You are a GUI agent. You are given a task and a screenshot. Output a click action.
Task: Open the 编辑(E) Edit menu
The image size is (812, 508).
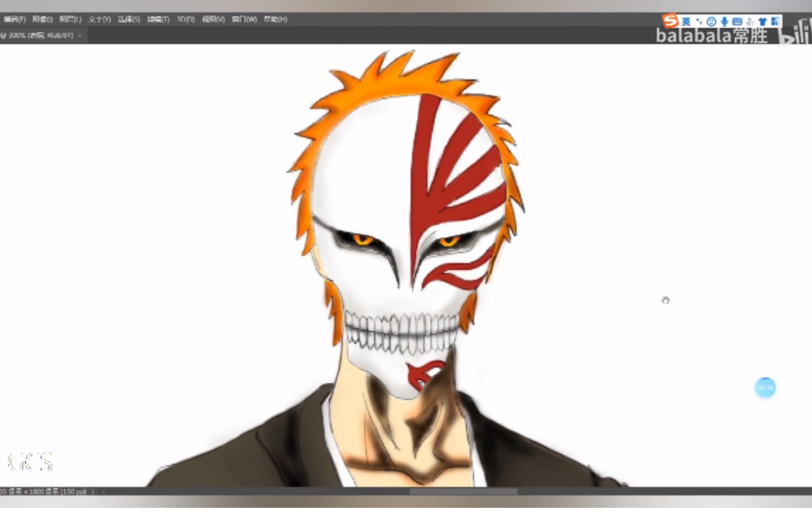14,19
